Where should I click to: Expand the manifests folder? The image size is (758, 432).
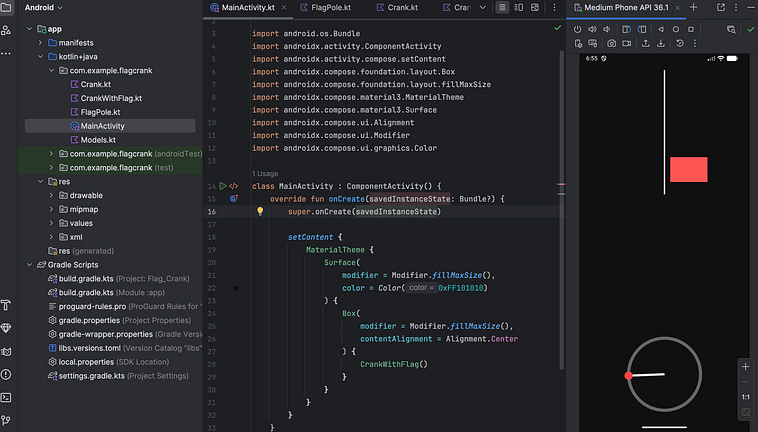click(x=41, y=43)
